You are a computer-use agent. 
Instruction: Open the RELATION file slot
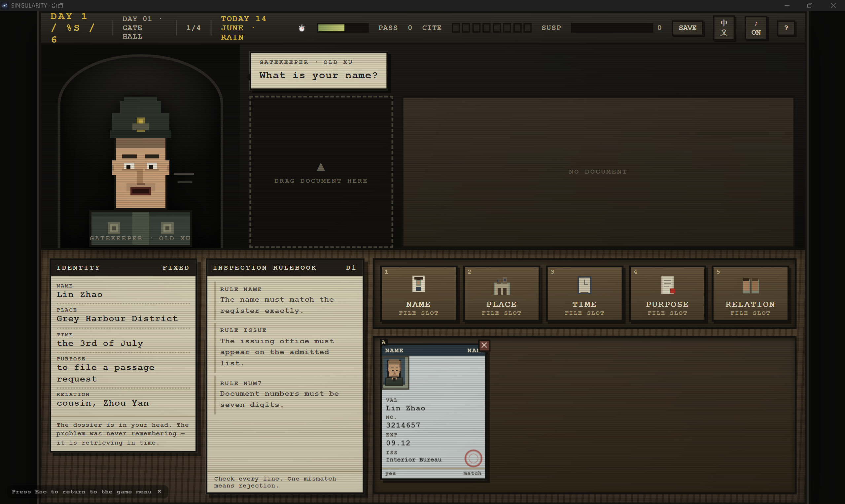750,293
